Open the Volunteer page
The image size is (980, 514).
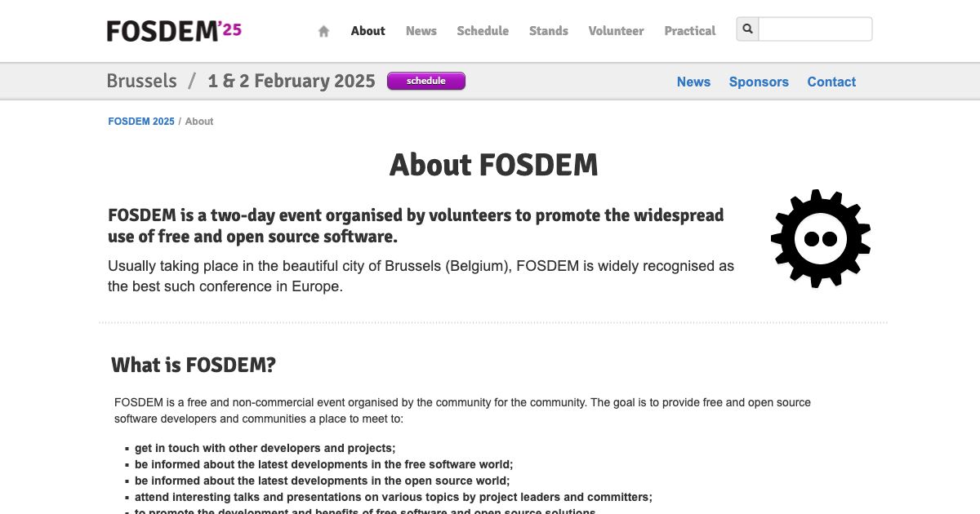point(616,31)
